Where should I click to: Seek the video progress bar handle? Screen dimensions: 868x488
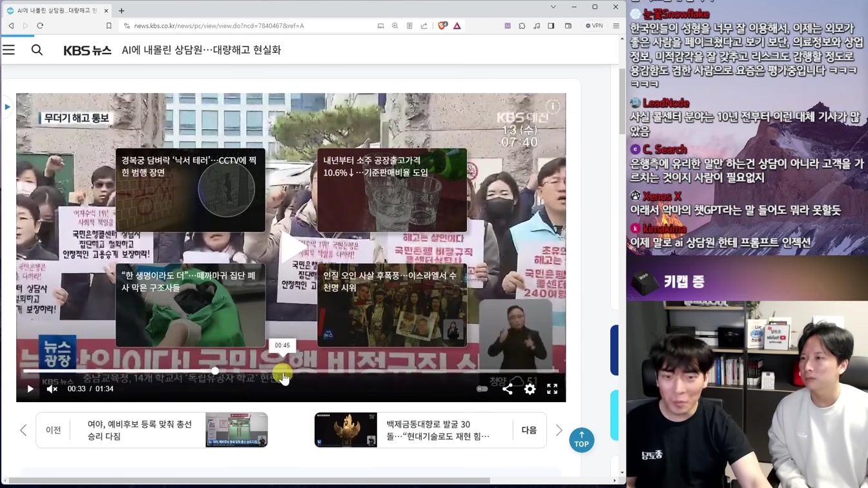[215, 371]
